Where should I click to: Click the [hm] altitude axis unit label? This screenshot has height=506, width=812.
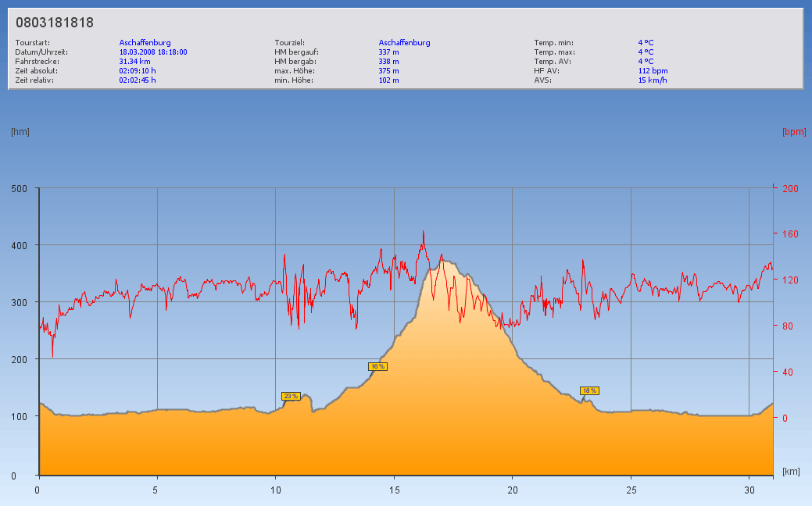pos(20,132)
